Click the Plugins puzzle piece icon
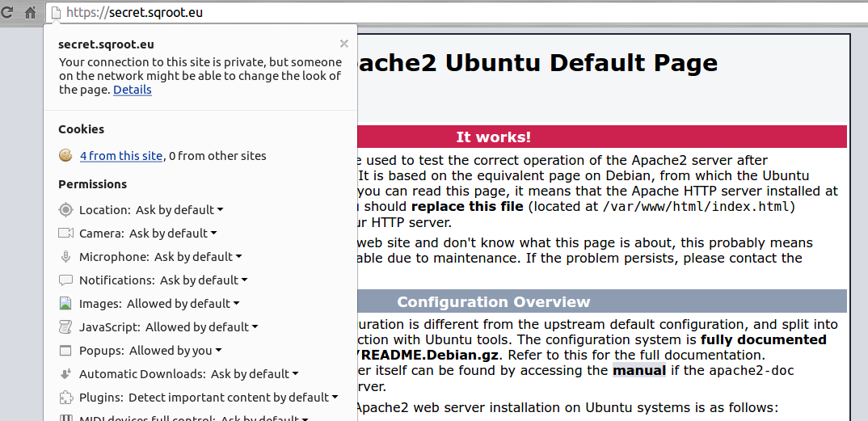The width and height of the screenshot is (868, 421). [x=66, y=398]
